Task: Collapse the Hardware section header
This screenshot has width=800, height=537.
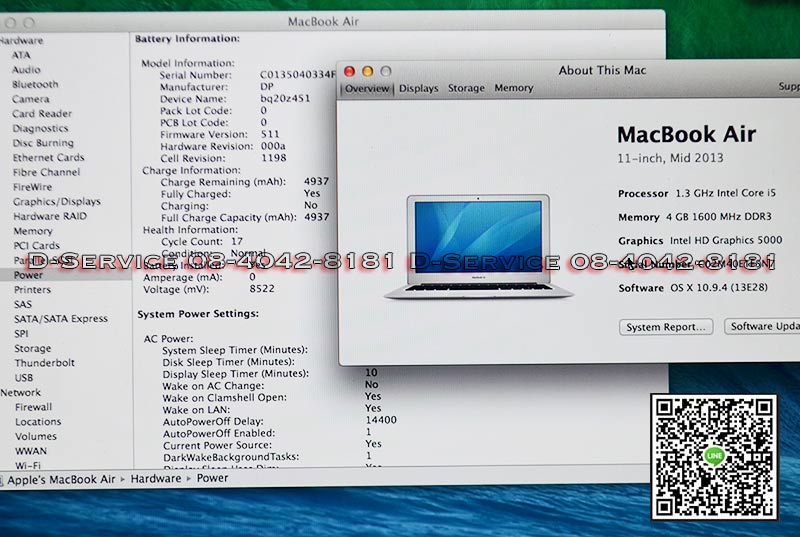Action: (x=21, y=40)
